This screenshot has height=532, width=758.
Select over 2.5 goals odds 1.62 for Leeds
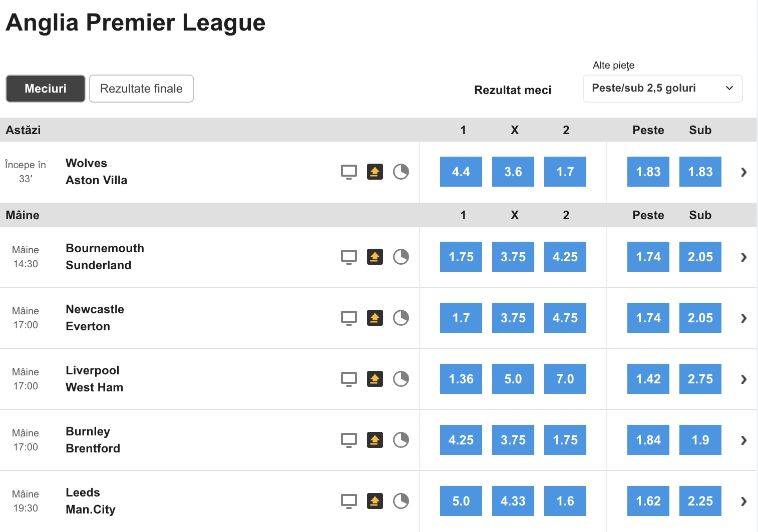[648, 501]
